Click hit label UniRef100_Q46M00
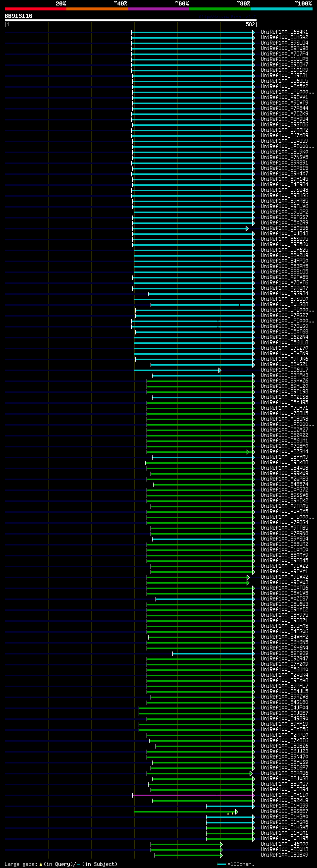Image resolution: width=317 pixels, height=868 pixels. [284, 844]
